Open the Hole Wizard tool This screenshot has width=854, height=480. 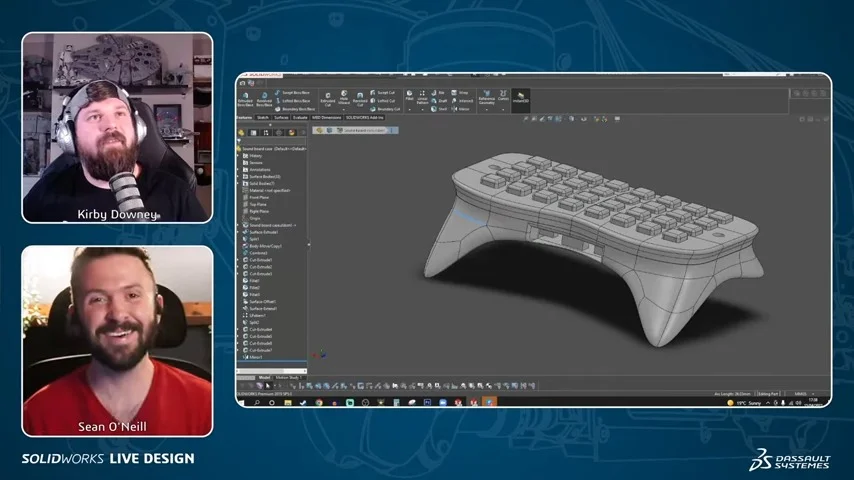344,98
